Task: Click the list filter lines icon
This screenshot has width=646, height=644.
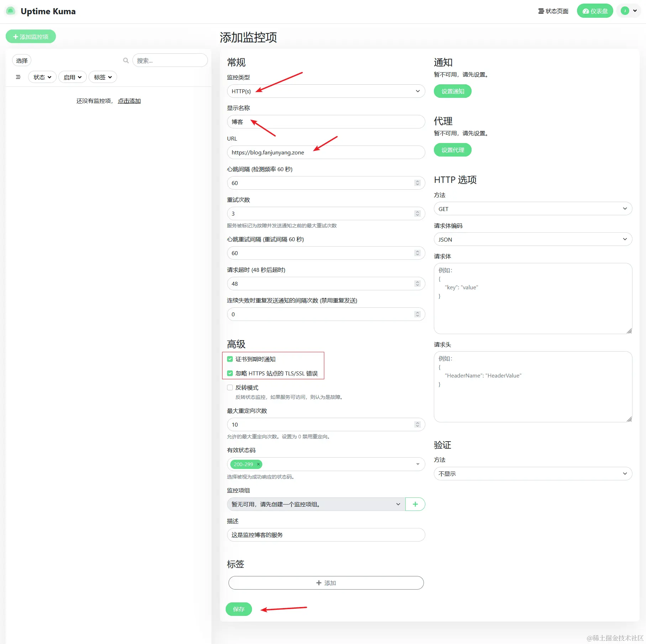Action: [x=18, y=77]
